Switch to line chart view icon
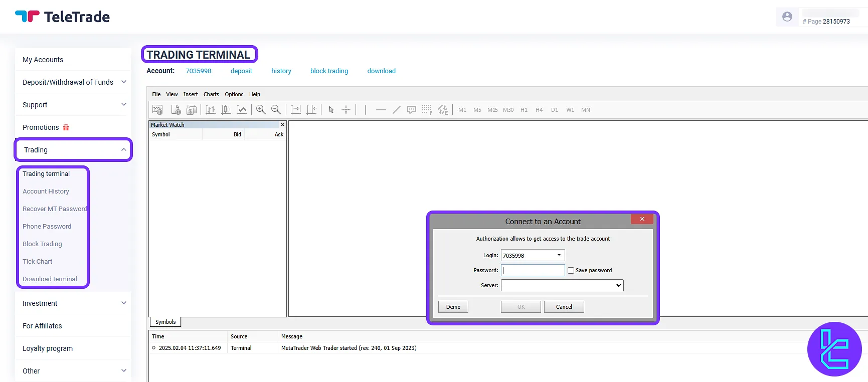This screenshot has height=382, width=868. click(x=242, y=110)
